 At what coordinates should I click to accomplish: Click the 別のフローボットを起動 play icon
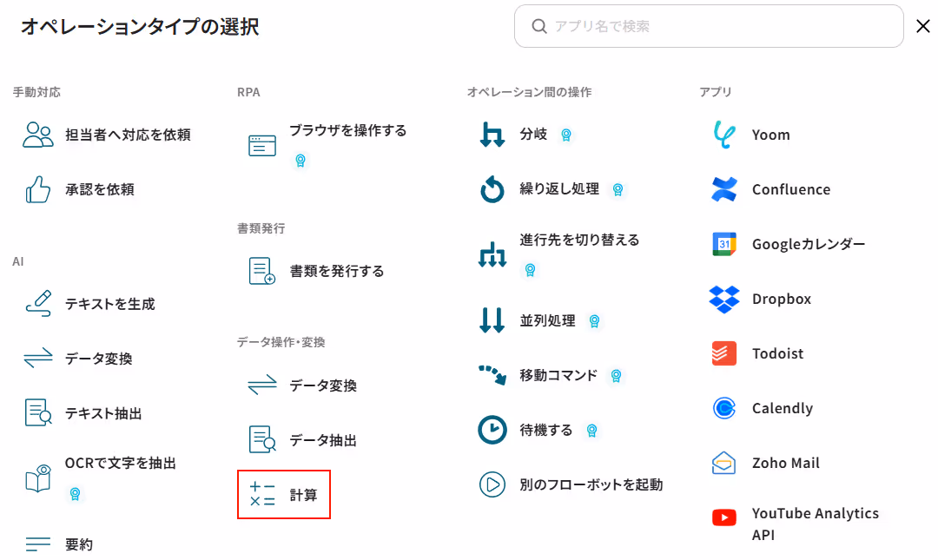(x=492, y=484)
